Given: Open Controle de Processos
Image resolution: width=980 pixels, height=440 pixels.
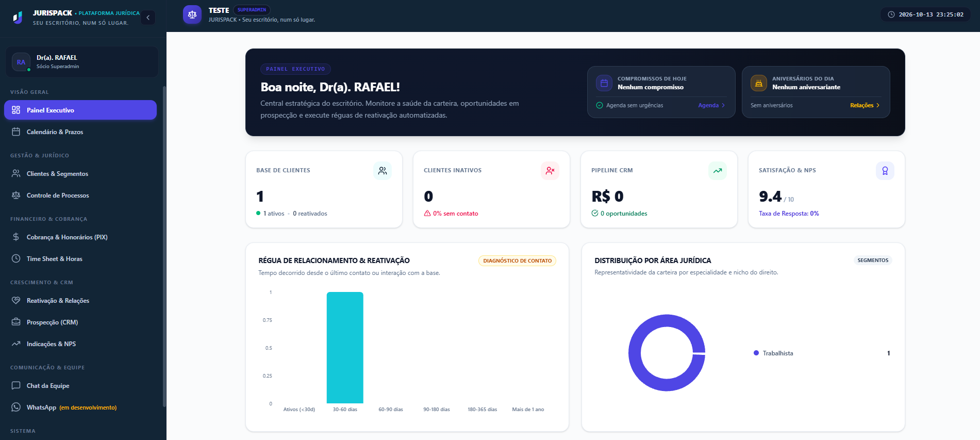Looking at the screenshot, I should point(80,195).
